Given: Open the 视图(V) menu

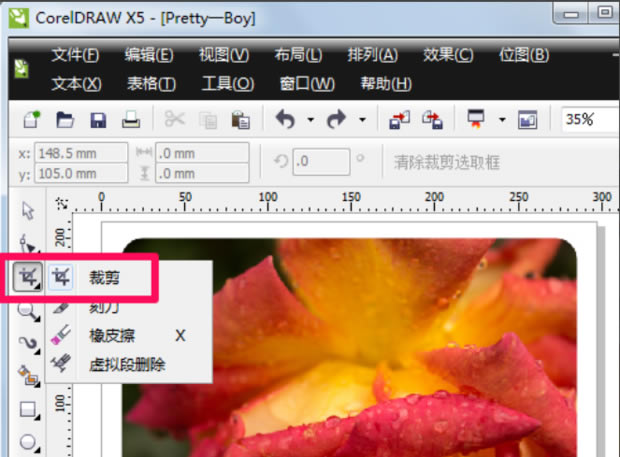Looking at the screenshot, I should [x=224, y=55].
